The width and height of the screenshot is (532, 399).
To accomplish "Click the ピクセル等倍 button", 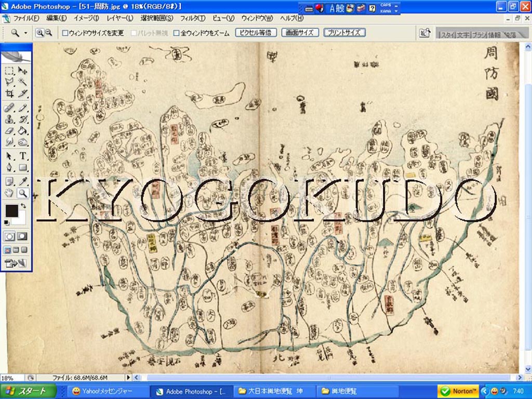I will pos(256,33).
